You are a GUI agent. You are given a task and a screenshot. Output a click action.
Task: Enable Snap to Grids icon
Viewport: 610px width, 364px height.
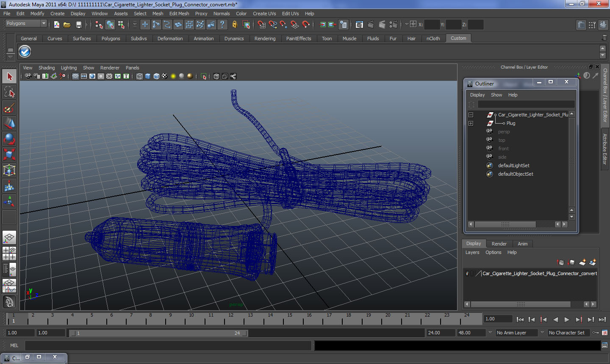click(x=262, y=25)
